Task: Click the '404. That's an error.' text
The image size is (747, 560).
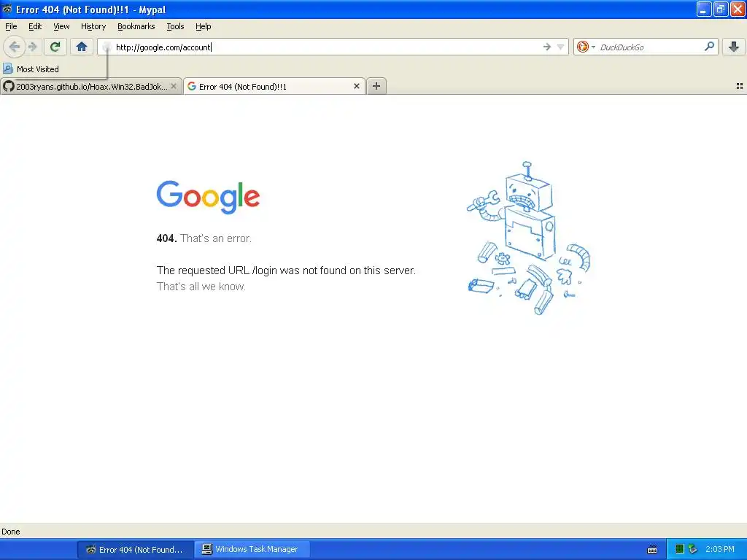Action: (204, 238)
